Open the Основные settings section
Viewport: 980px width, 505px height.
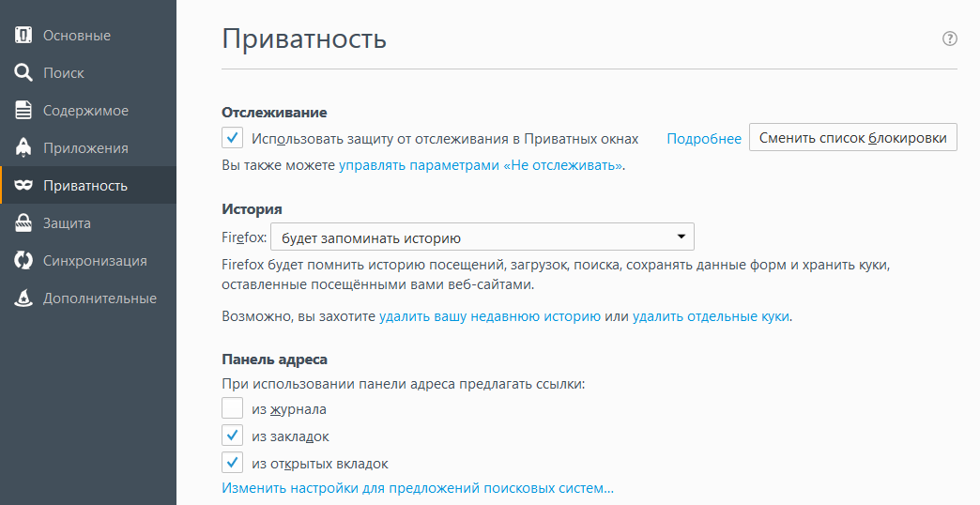tap(88, 36)
